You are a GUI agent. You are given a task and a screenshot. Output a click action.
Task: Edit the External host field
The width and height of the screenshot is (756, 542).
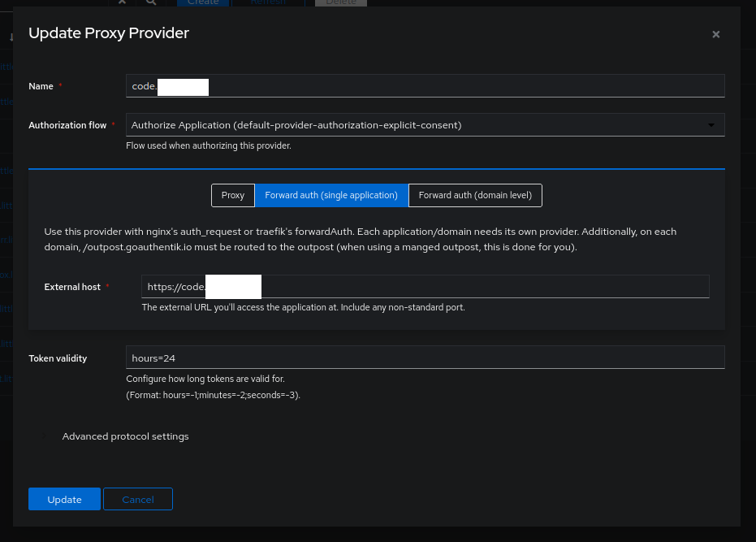(x=425, y=287)
